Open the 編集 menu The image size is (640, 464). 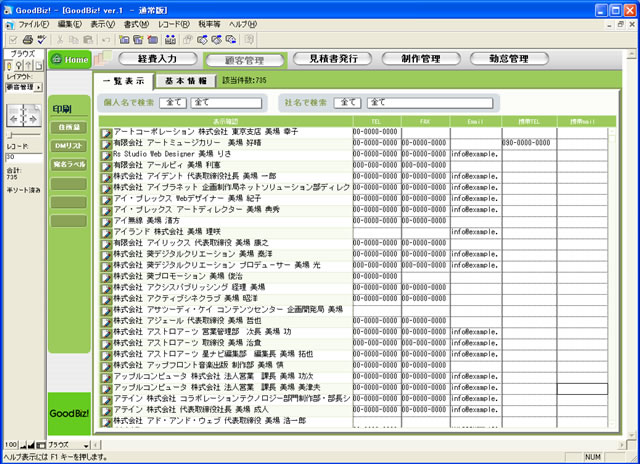click(69, 24)
